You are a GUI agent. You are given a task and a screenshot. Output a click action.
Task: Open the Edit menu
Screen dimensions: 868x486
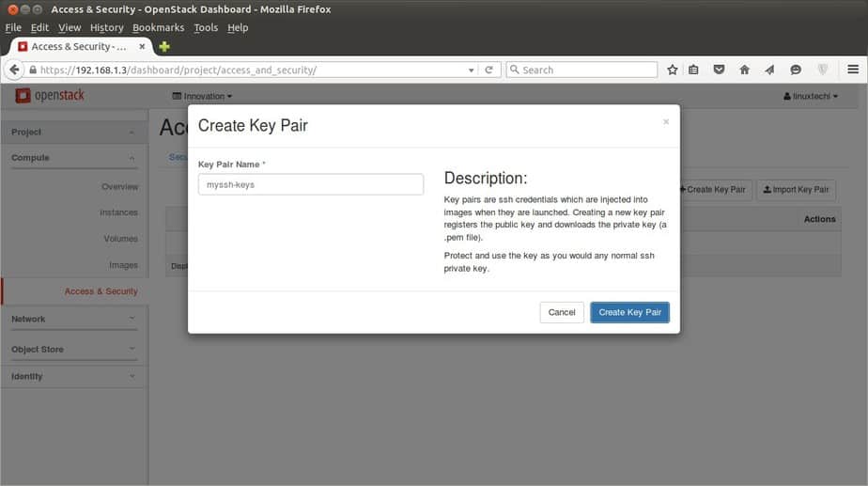click(39, 27)
